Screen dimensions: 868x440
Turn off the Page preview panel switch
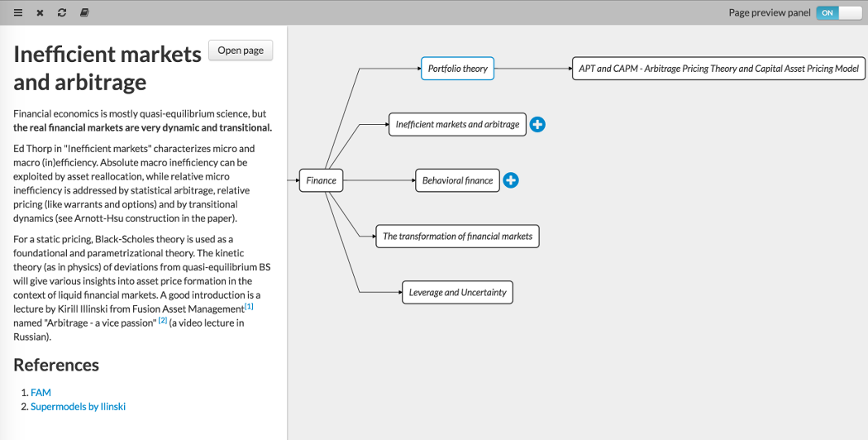[838, 12]
